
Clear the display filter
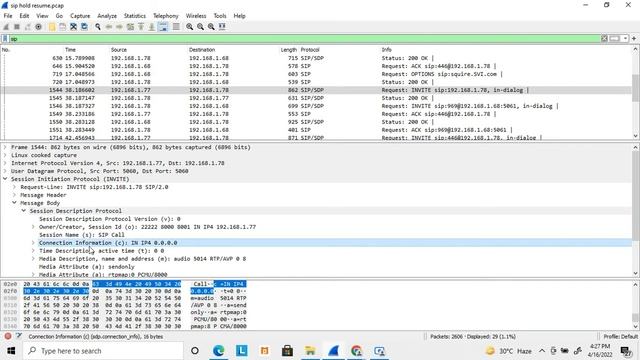click(604, 38)
